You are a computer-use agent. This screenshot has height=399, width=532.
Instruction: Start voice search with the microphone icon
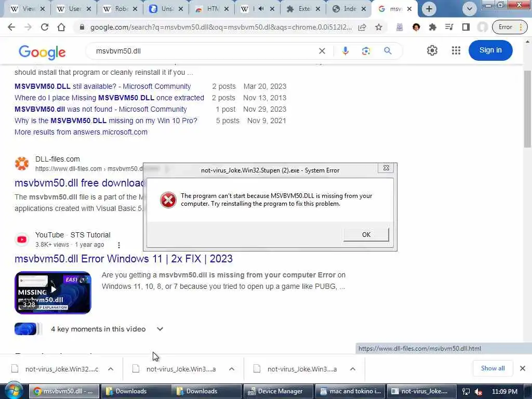click(345, 51)
